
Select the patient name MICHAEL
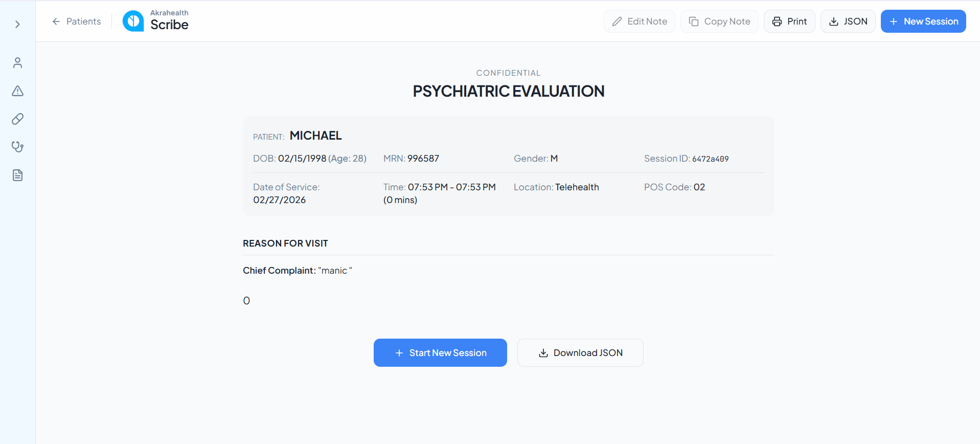[315, 136]
